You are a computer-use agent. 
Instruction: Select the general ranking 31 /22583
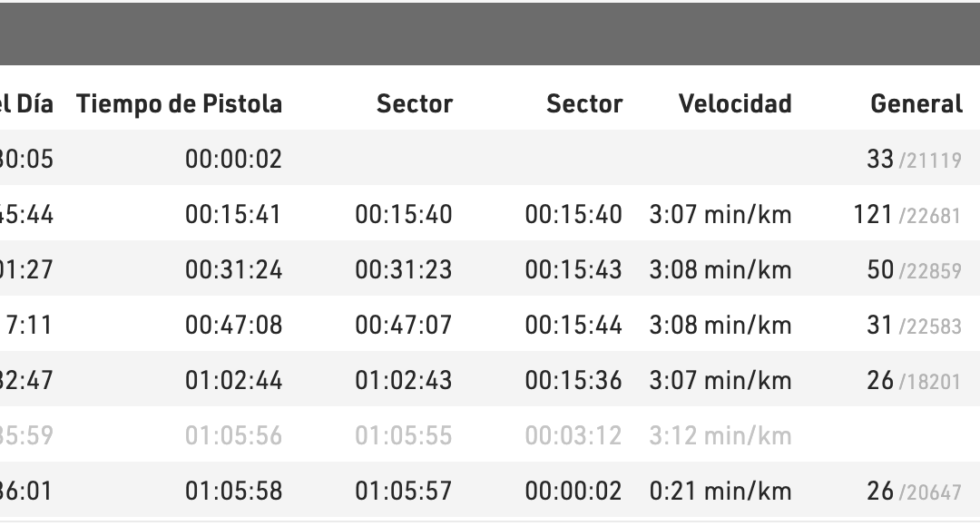click(913, 326)
